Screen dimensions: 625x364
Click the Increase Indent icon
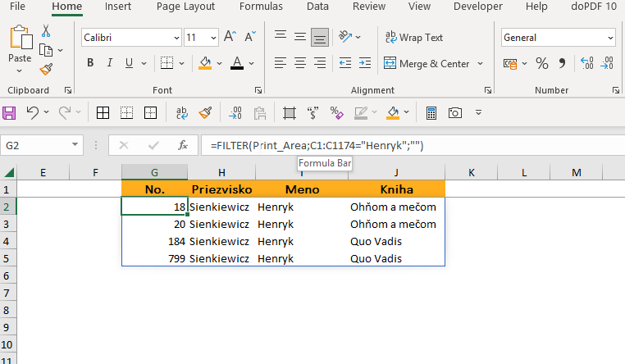(365, 63)
